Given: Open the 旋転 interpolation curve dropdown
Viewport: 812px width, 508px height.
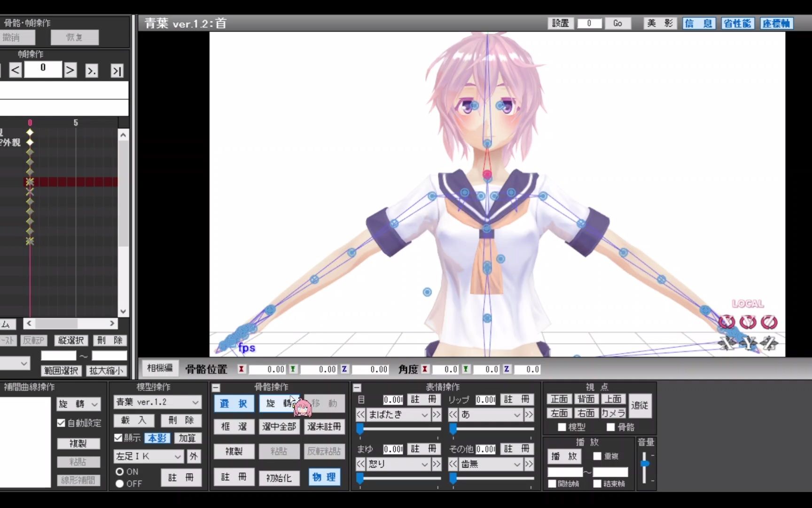Looking at the screenshot, I should [78, 404].
